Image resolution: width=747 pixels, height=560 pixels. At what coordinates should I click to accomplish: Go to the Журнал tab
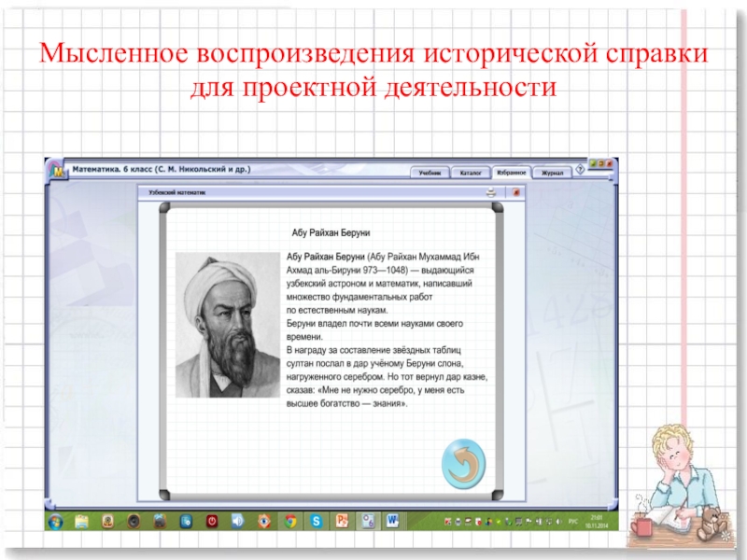tap(553, 173)
